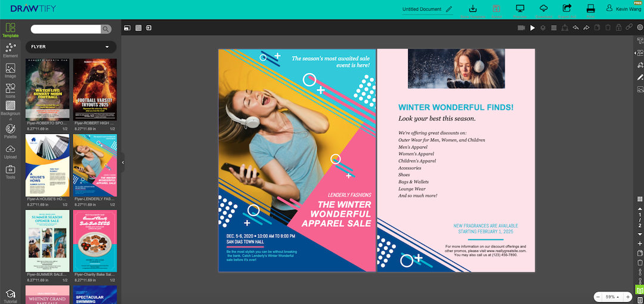Click the search magnifier button

(106, 29)
